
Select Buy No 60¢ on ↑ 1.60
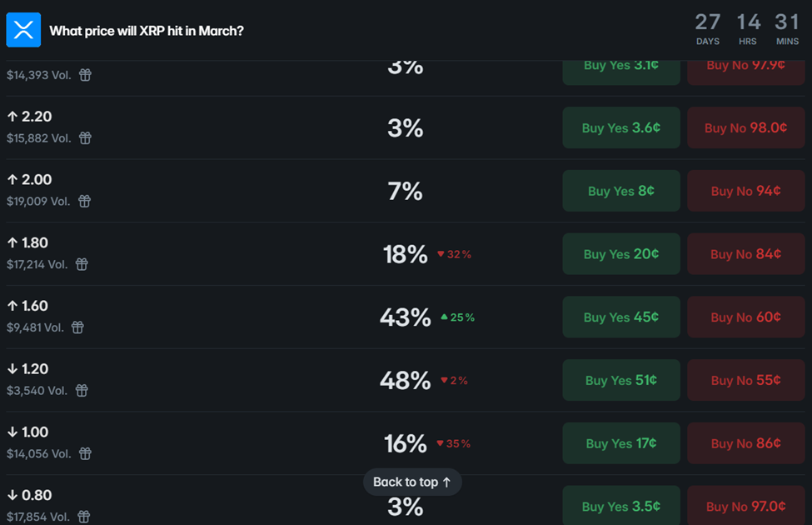745,317
